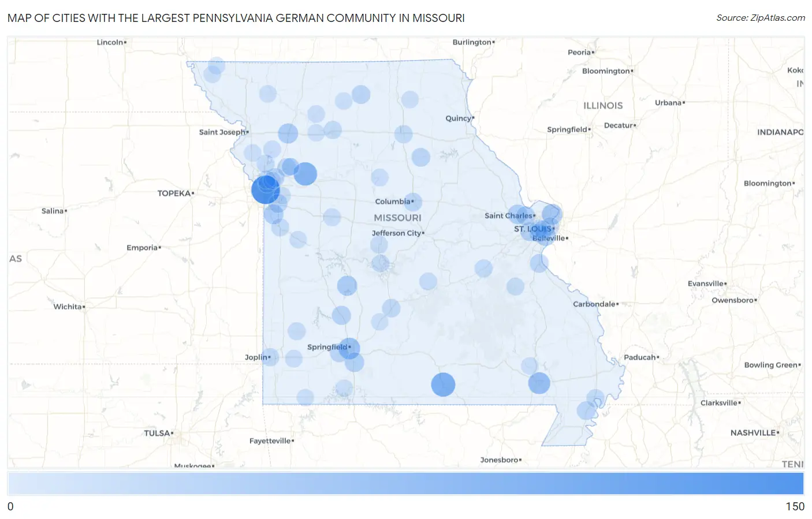Screen dimensions: 812x519
Task: Click the TOPEKA city label
Action: coord(174,193)
